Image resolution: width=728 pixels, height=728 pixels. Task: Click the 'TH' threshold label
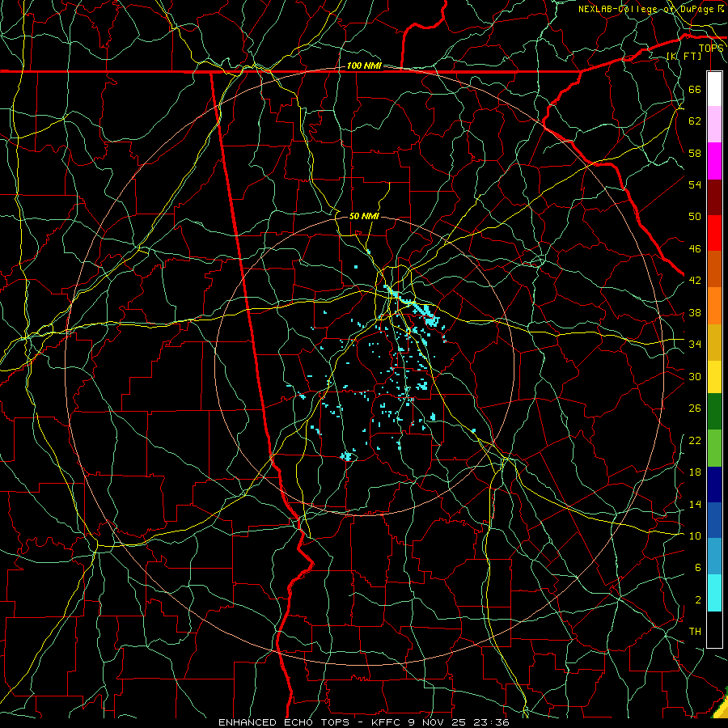[x=695, y=632]
